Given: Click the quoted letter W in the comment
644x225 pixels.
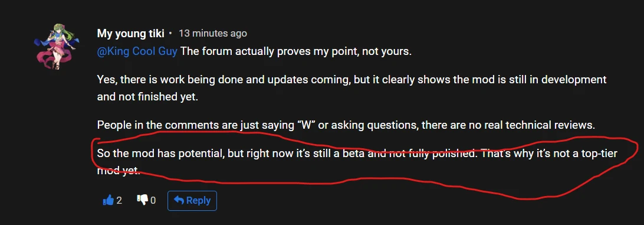Looking at the screenshot, I should coord(305,125).
